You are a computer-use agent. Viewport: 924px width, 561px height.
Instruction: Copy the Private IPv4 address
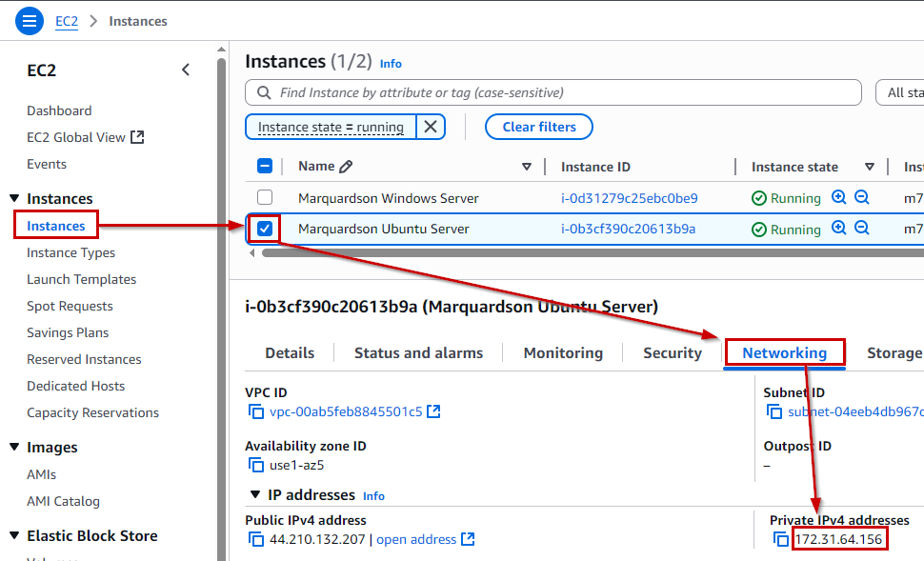click(780, 540)
